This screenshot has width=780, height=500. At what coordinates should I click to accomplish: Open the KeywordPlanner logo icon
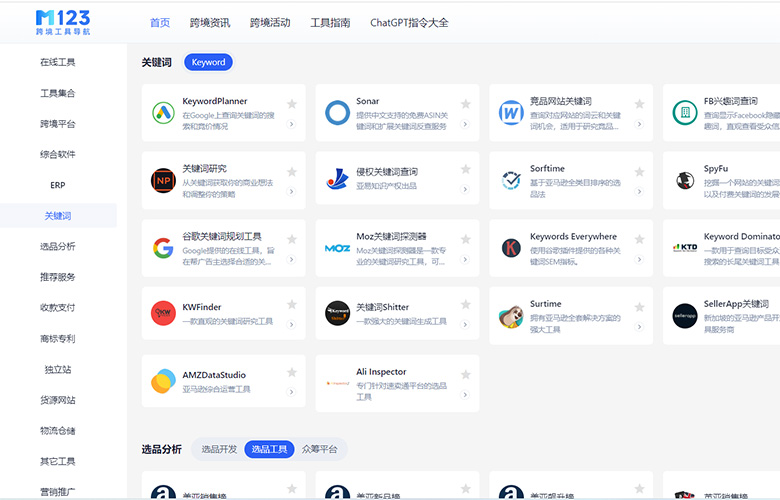[163, 113]
